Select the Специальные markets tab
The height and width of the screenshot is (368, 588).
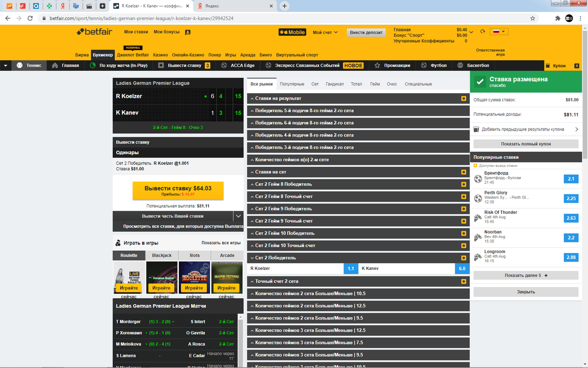click(x=418, y=84)
